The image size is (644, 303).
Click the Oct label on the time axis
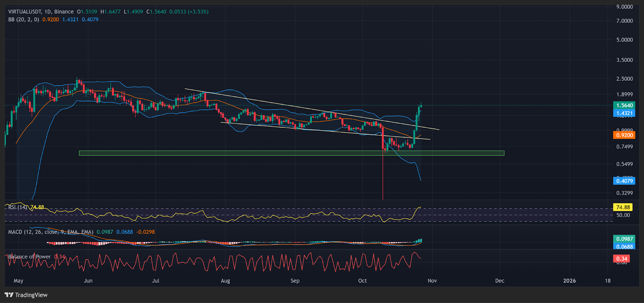tap(363, 280)
